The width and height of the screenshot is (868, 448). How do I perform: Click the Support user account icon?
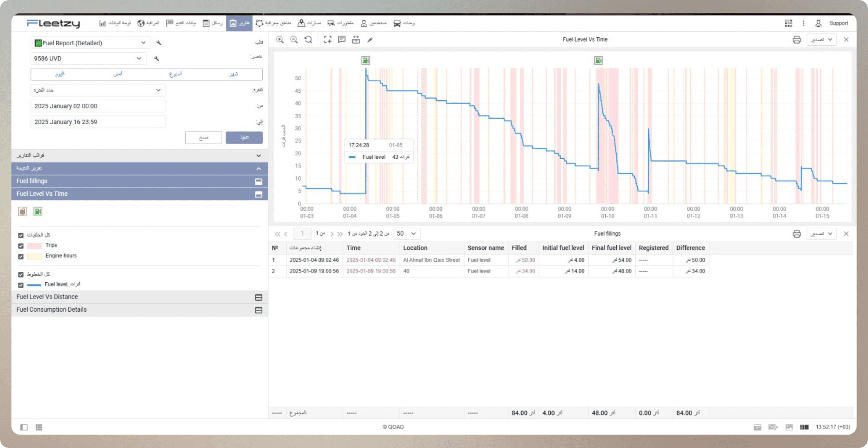(x=818, y=23)
